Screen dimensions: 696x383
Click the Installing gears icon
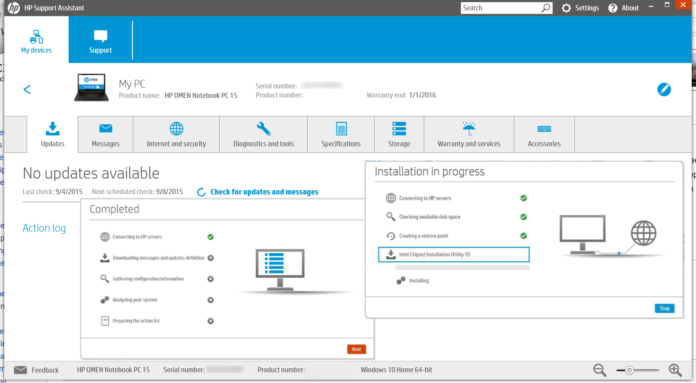point(401,280)
